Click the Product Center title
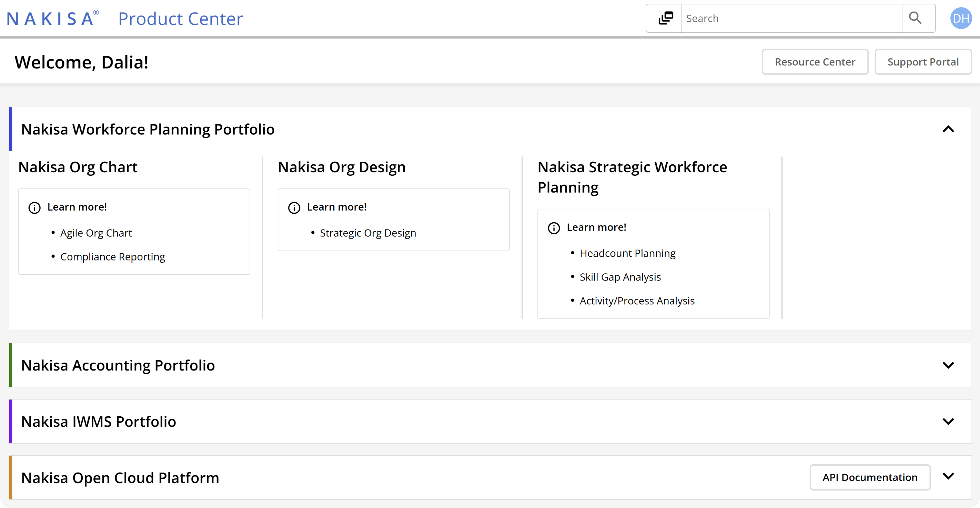The width and height of the screenshot is (980, 508). coord(180,19)
